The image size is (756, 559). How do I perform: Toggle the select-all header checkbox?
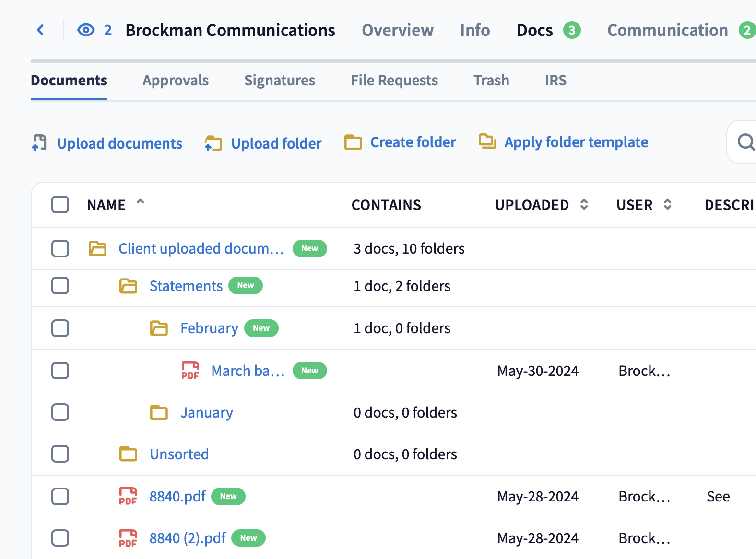tap(60, 205)
